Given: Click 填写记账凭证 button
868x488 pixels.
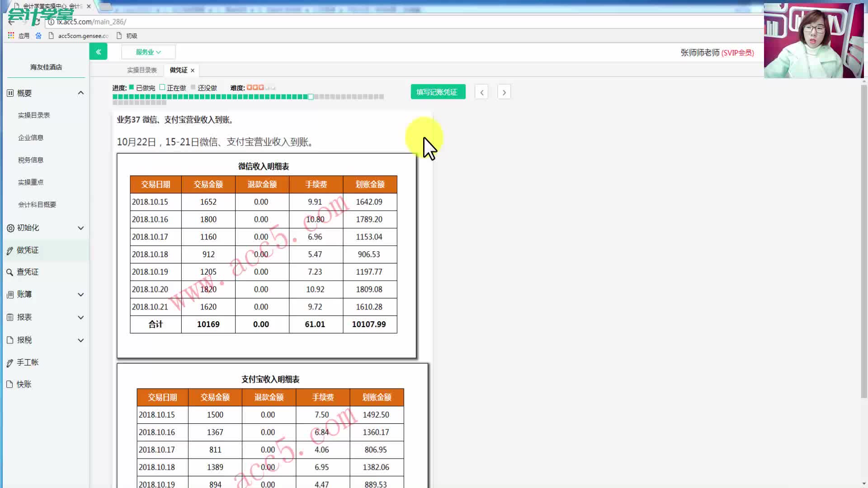Looking at the screenshot, I should coord(438,92).
